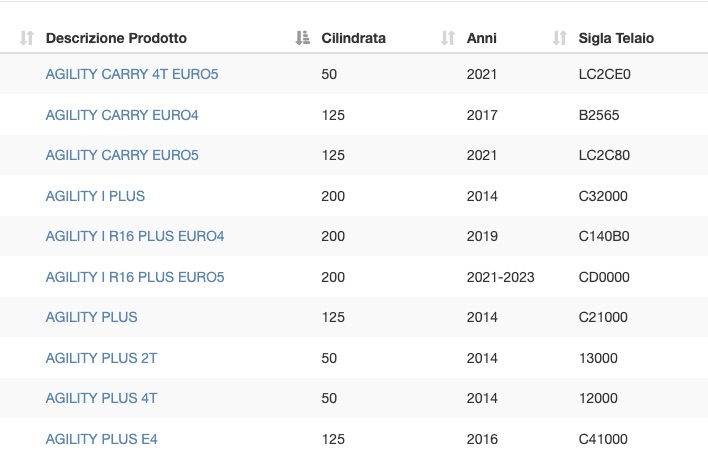Select frame code C32000 cell

coord(603,196)
